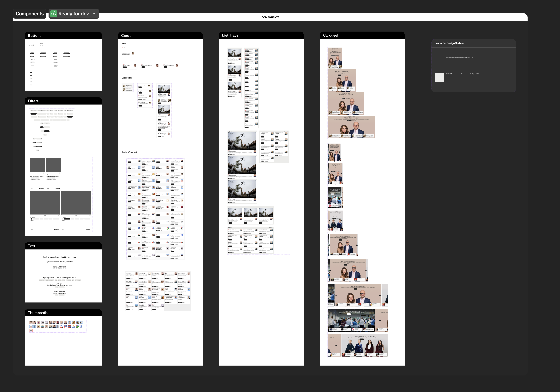Click the Carousel frame header

(331, 35)
